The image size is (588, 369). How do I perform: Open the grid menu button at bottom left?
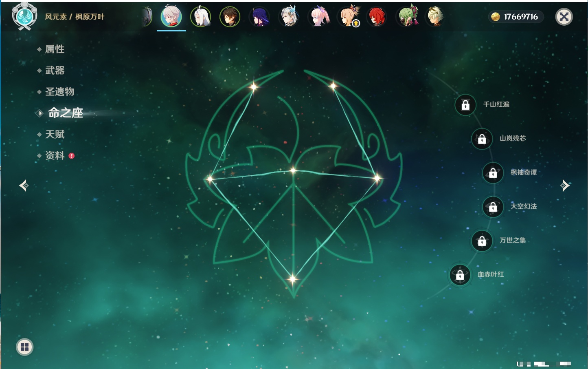(x=24, y=347)
